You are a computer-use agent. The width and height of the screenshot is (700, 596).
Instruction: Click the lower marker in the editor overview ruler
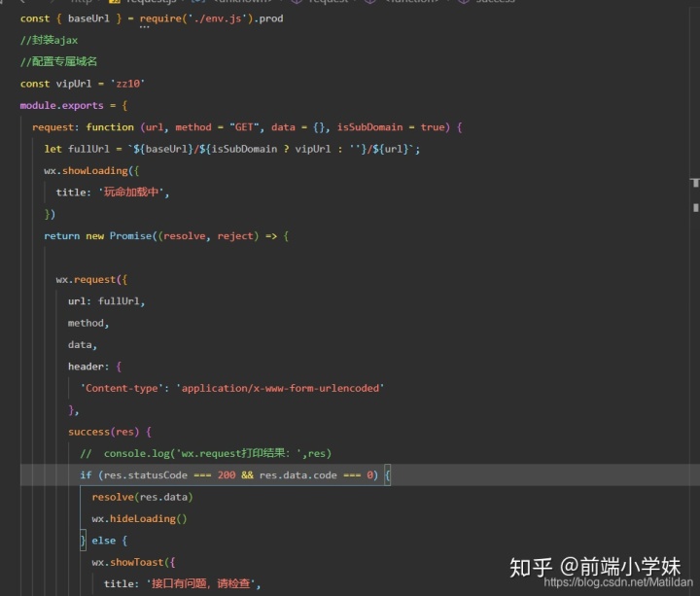coord(695,208)
